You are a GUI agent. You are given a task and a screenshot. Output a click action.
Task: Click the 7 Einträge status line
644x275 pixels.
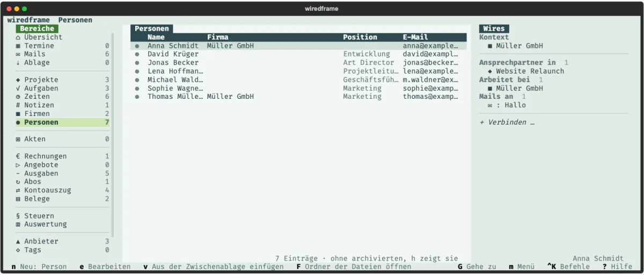tap(367, 258)
